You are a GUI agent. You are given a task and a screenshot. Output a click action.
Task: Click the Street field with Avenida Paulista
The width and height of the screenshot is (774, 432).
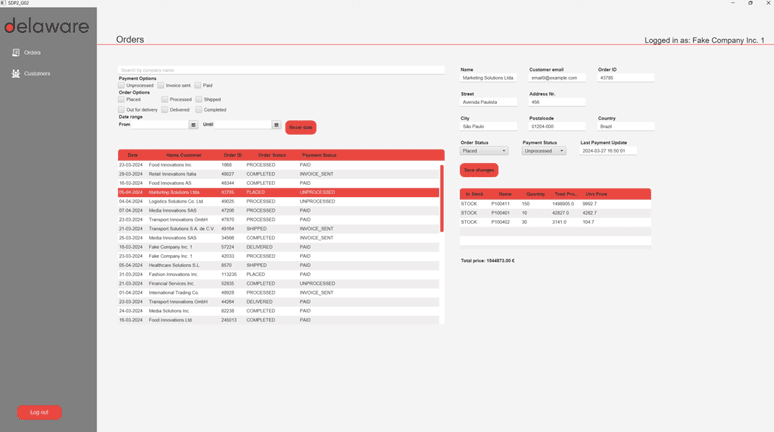[x=489, y=102]
